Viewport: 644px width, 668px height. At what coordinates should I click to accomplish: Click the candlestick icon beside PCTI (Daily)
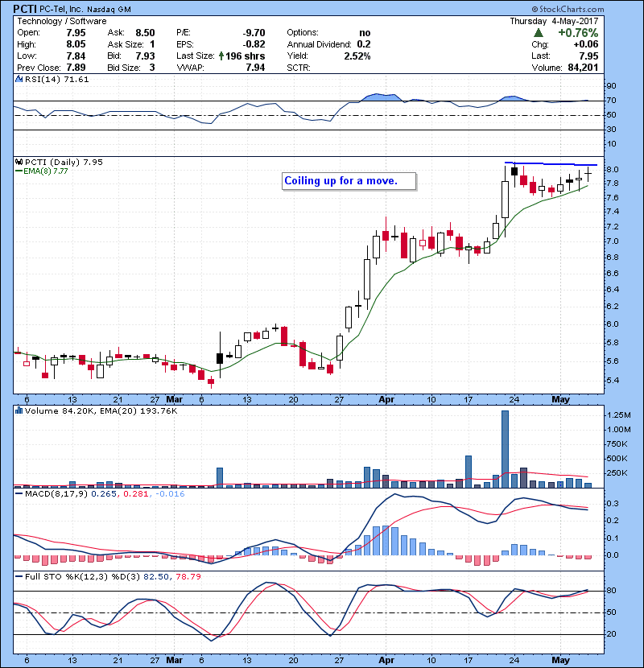click(x=19, y=162)
